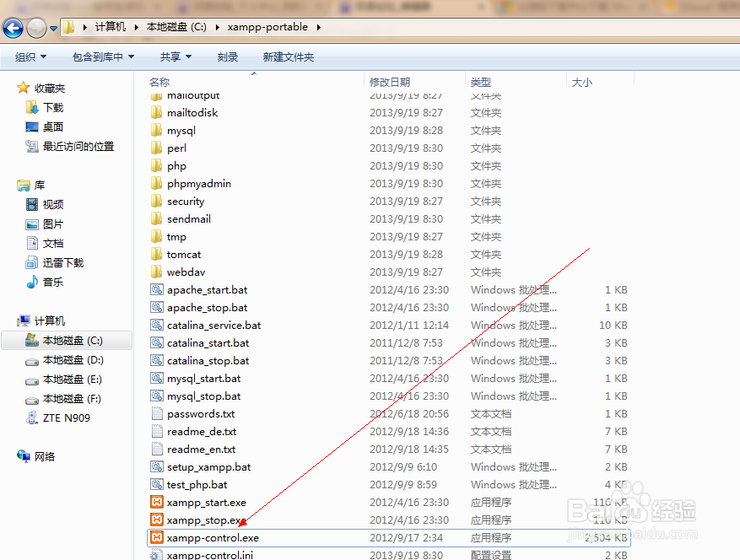This screenshot has width=740, height=560.
Task: Select the mailtodisk folder icon
Action: (157, 112)
